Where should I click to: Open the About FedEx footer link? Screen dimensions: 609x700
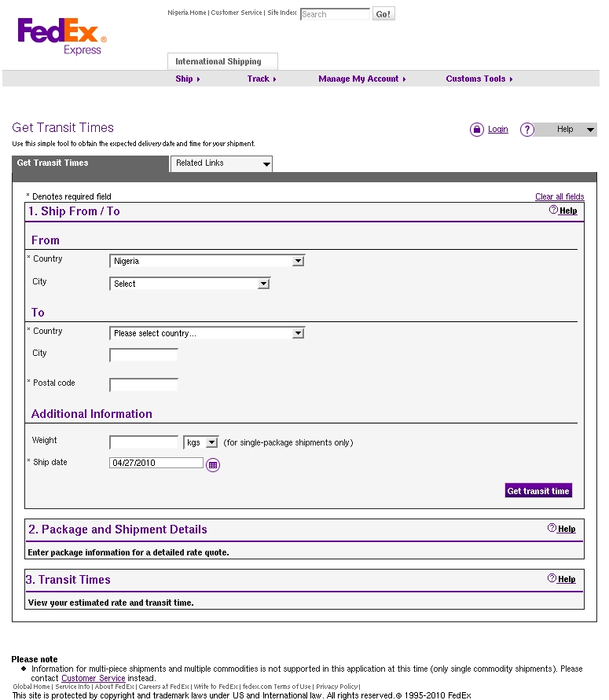click(x=114, y=687)
